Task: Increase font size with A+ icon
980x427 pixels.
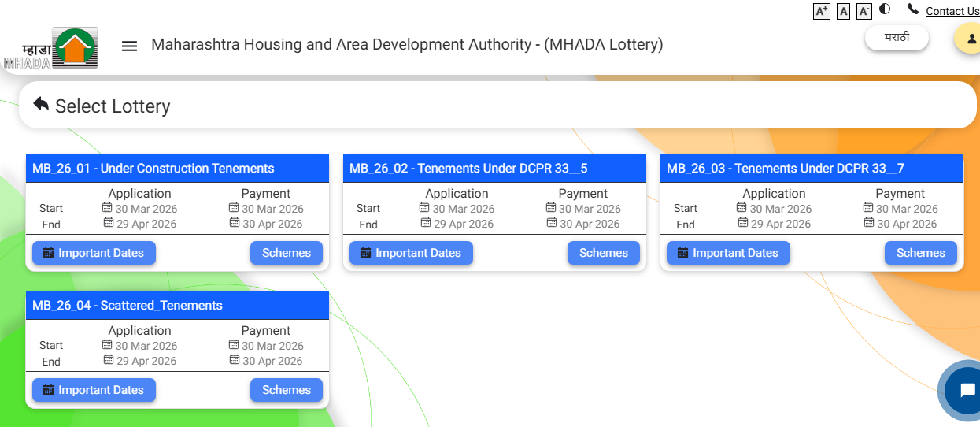Action: click(x=822, y=11)
